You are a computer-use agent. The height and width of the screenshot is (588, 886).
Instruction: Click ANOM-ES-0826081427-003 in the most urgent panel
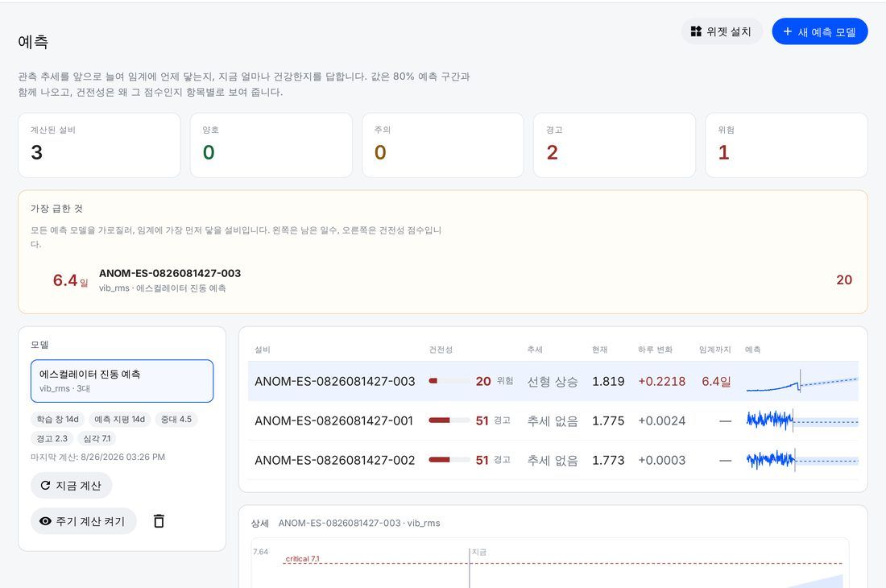(x=170, y=273)
